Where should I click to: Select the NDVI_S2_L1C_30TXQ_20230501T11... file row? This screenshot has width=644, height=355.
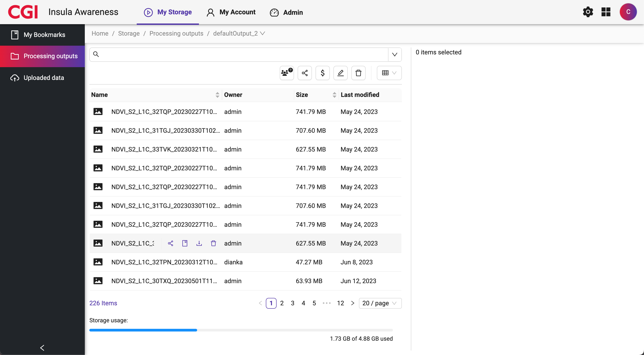click(245, 281)
